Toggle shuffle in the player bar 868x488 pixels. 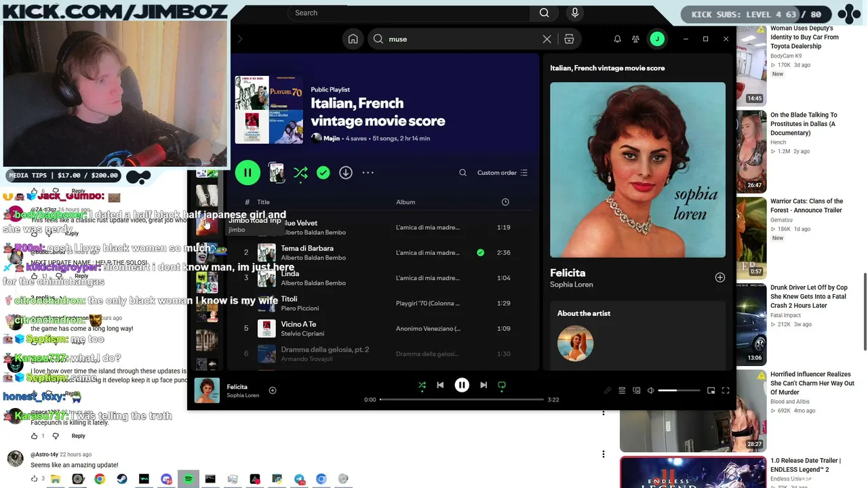coord(422,385)
